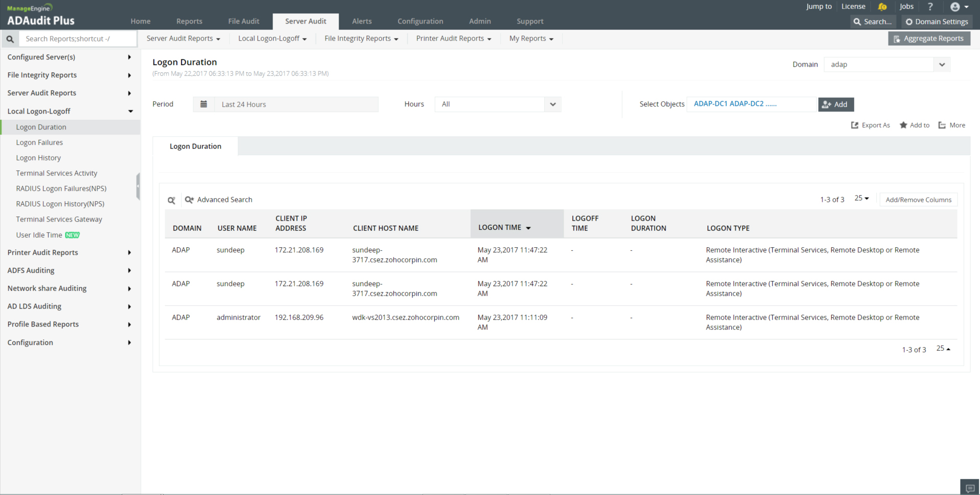Open the calendar icon next to Period

[x=204, y=104]
